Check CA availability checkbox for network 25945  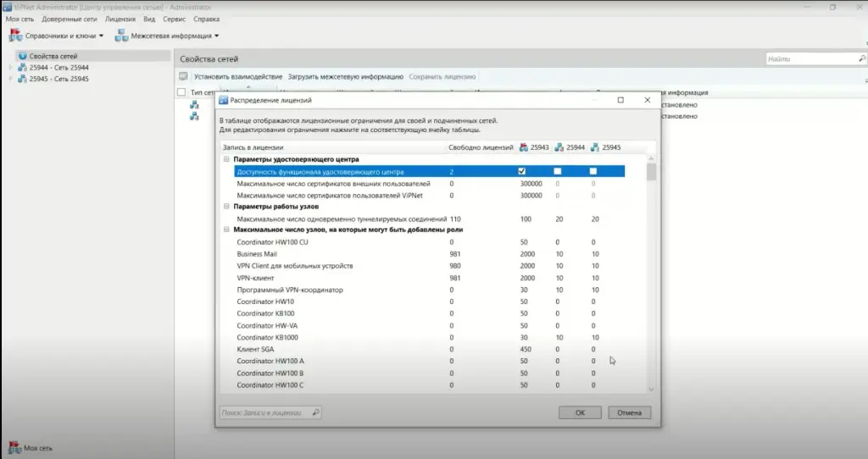pos(593,171)
